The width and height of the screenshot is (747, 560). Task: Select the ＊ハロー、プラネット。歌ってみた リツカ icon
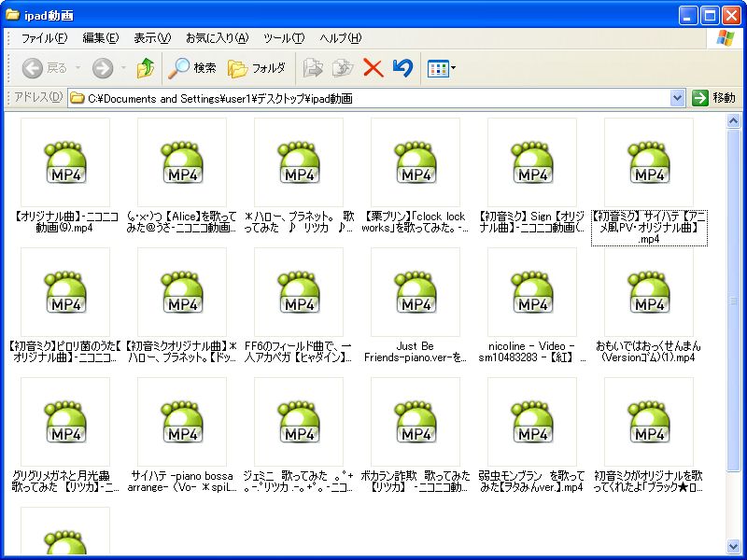coord(299,162)
